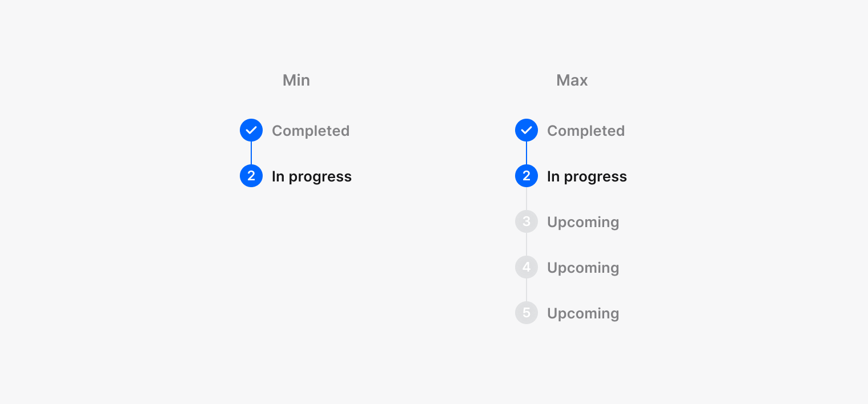
Task: Click the Max heading
Action: [x=572, y=80]
